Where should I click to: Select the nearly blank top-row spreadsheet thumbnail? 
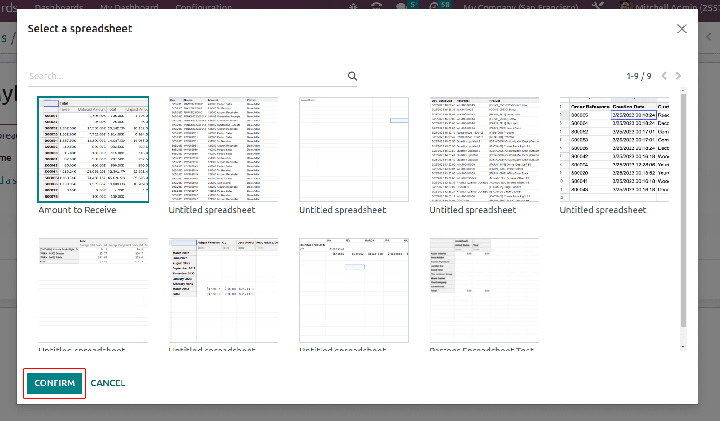(x=354, y=150)
